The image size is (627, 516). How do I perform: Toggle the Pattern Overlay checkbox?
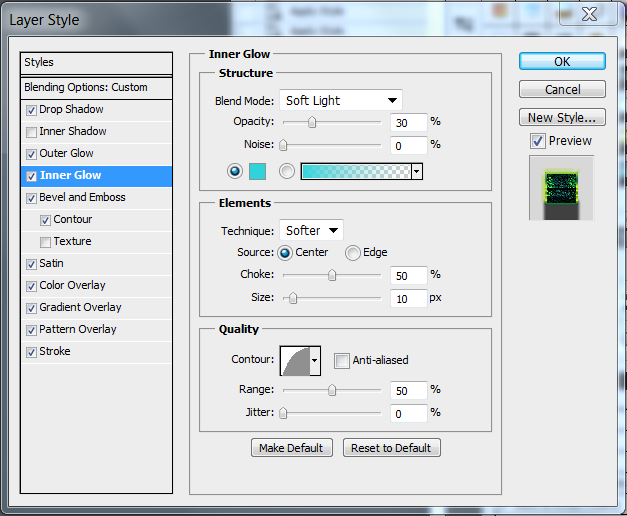pyautogui.click(x=31, y=330)
